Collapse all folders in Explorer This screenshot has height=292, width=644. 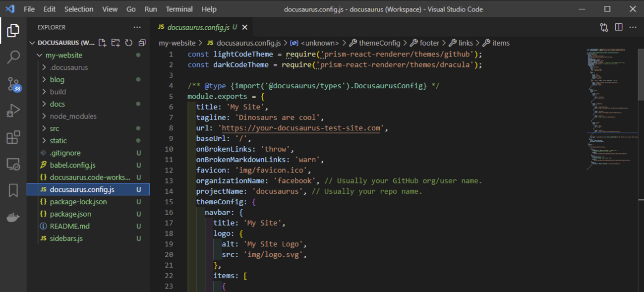pos(142,43)
